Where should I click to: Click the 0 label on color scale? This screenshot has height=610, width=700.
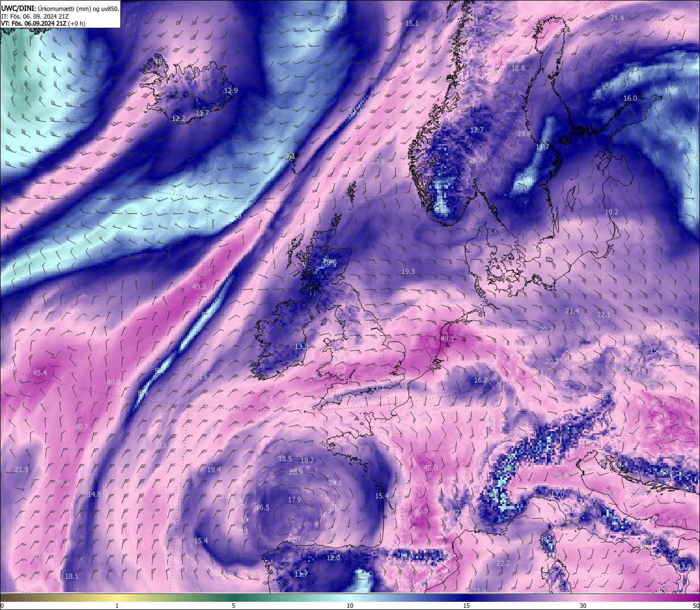[2, 606]
